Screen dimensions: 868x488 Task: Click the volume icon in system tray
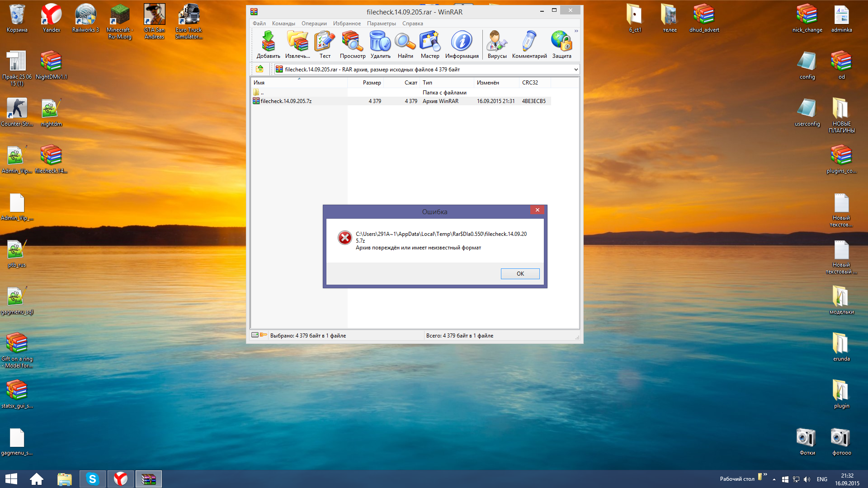(807, 479)
